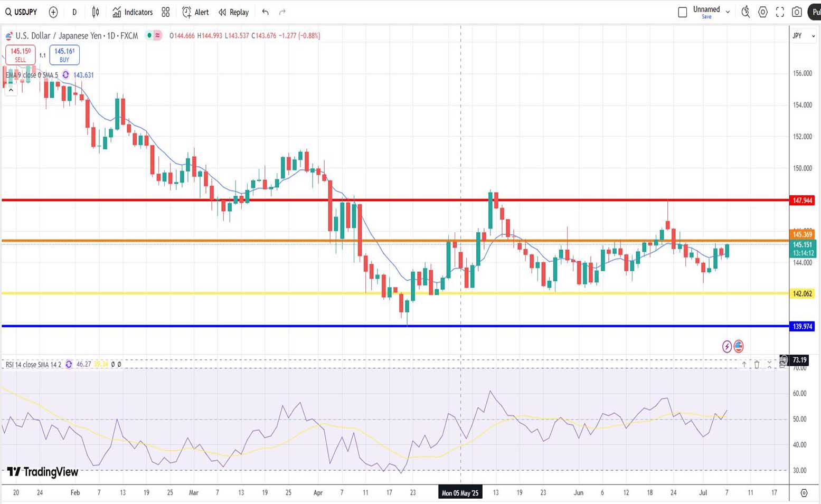
Task: Open Quick Search with the lightning magnifier icon
Action: point(745,12)
